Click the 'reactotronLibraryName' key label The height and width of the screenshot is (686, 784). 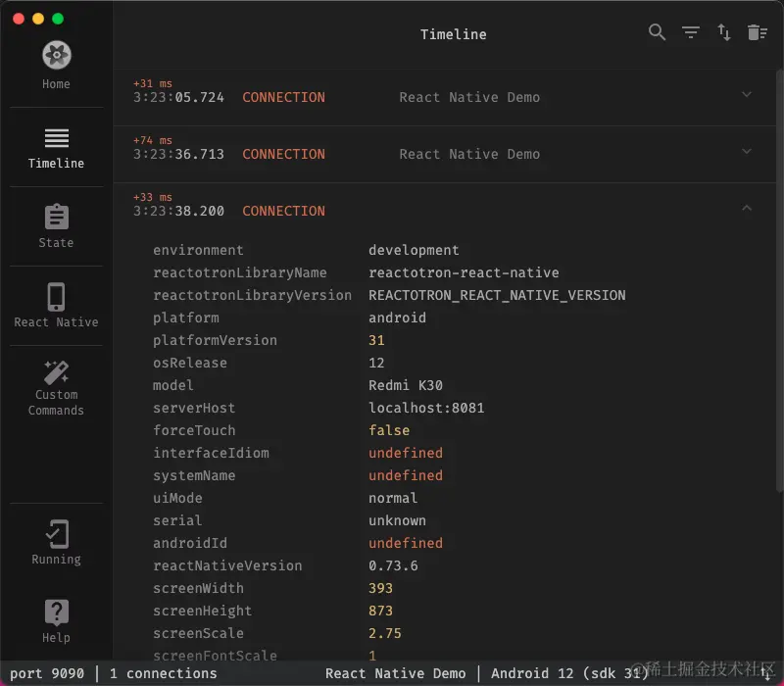click(x=239, y=272)
